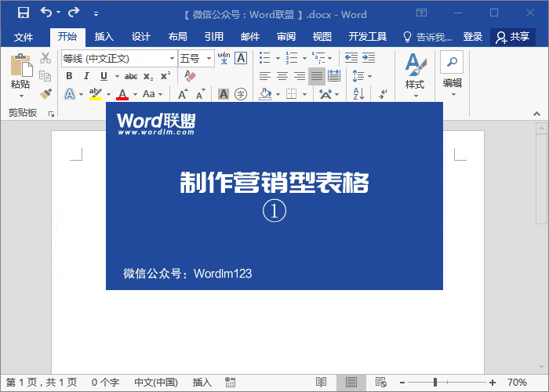Open Customize Quick Access Toolbar dropdown

(96, 14)
